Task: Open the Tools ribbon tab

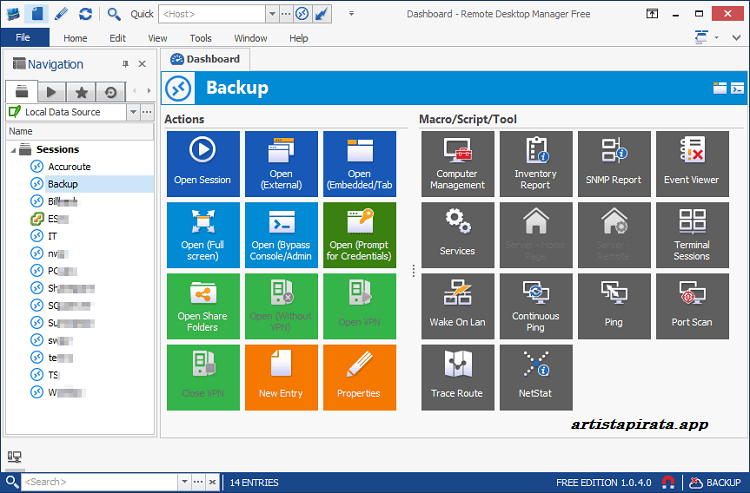Action: [x=200, y=38]
